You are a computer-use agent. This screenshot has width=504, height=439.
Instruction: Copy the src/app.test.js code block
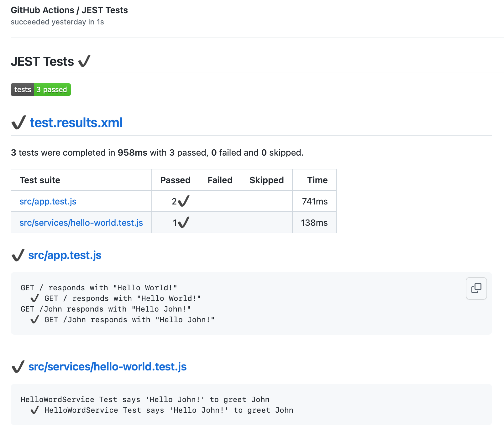[x=476, y=288]
